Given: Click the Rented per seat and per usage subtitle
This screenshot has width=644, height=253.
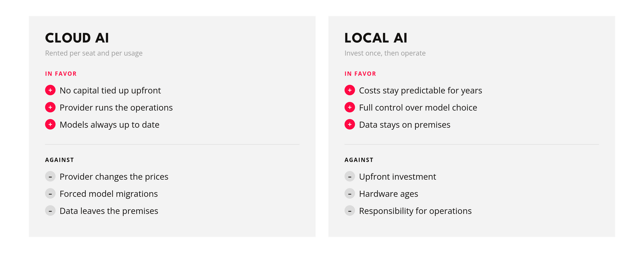Looking at the screenshot, I should 94,53.
